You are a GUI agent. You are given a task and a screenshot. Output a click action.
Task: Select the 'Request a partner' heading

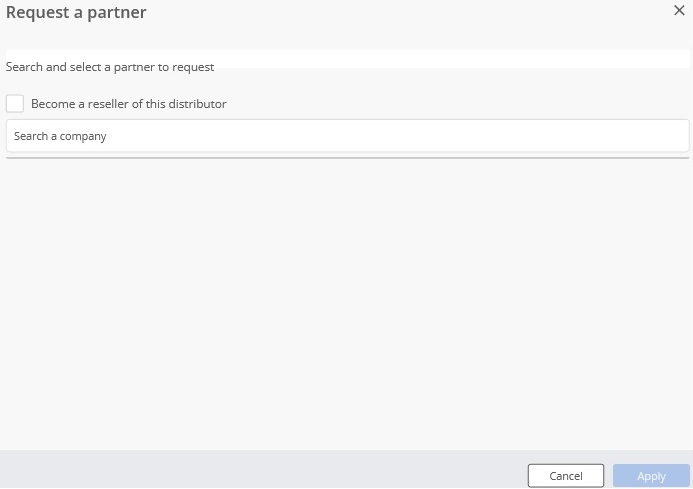click(76, 12)
